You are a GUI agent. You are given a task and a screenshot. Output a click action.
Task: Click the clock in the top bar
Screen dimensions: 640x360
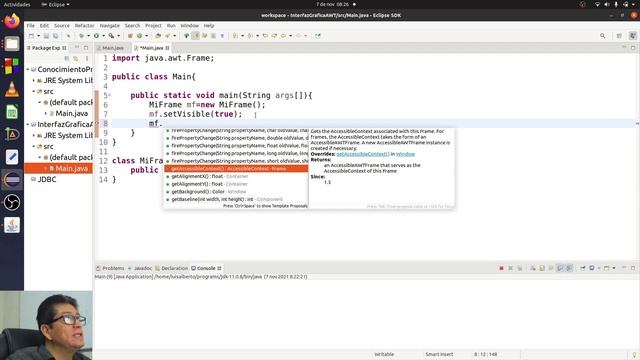tap(332, 4)
